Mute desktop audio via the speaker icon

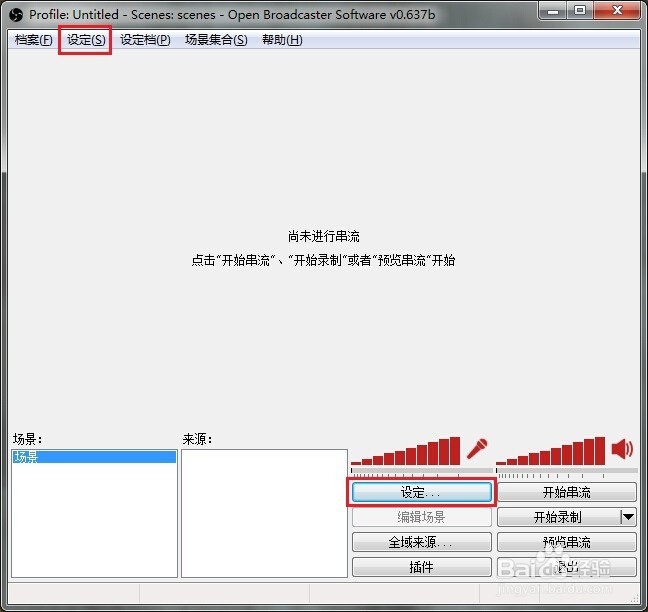tap(622, 449)
